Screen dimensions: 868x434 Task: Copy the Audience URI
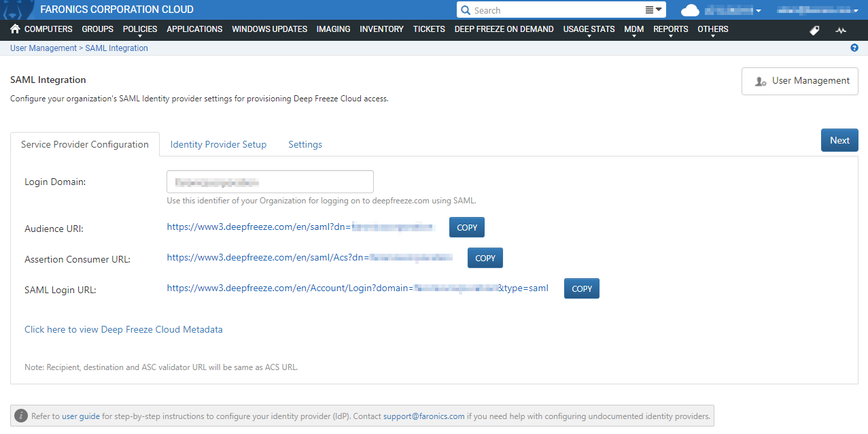click(x=467, y=227)
